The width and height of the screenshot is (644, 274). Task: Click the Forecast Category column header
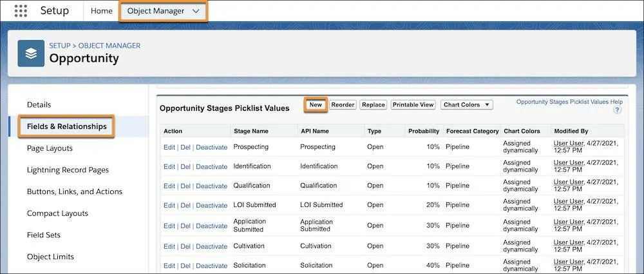tap(472, 132)
